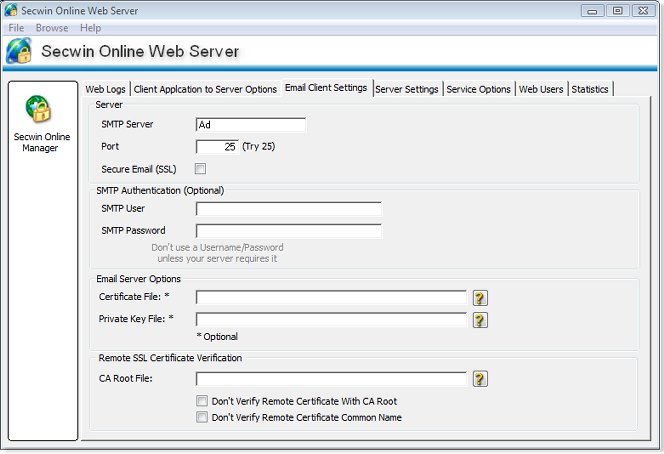
Task: Open the Help menu
Action: coord(90,28)
